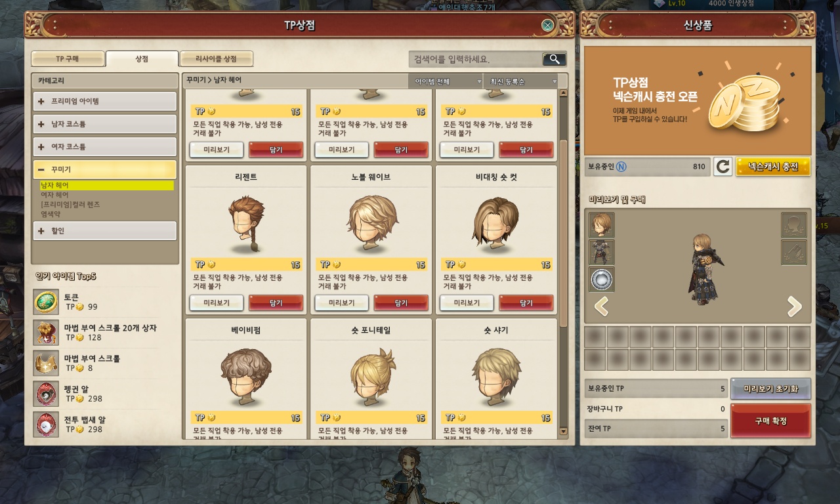Click the 토큰 green token item icon
The height and width of the screenshot is (504, 840).
tap(46, 302)
